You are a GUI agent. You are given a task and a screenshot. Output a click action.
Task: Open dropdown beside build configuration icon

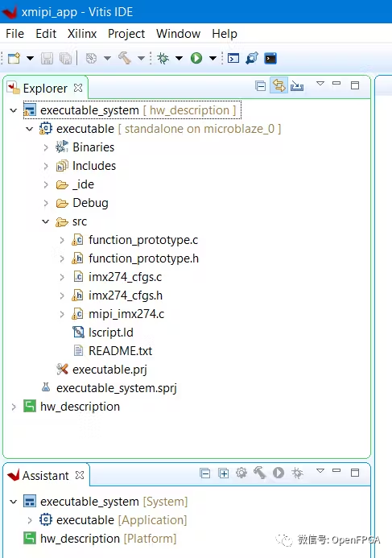tap(107, 58)
